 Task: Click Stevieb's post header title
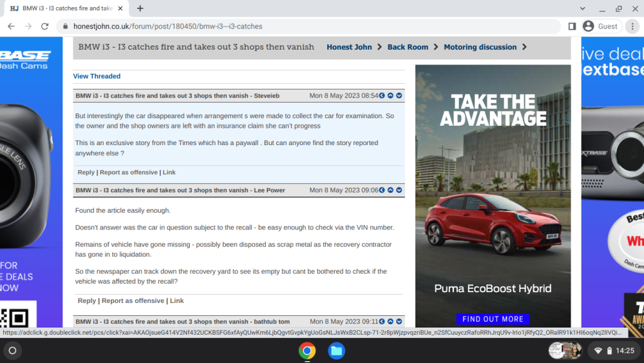[178, 96]
